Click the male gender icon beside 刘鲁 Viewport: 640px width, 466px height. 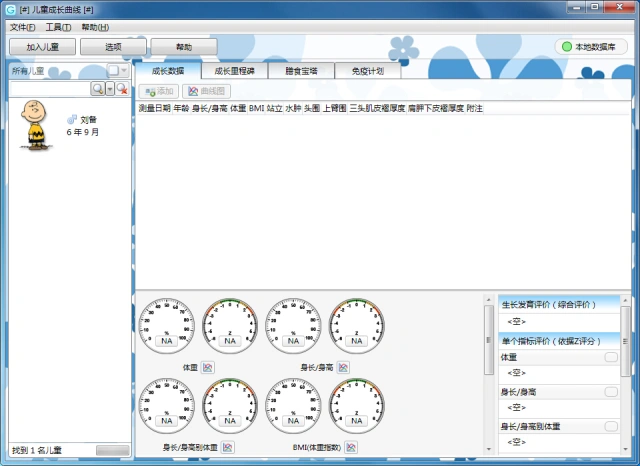pyautogui.click(x=72, y=120)
